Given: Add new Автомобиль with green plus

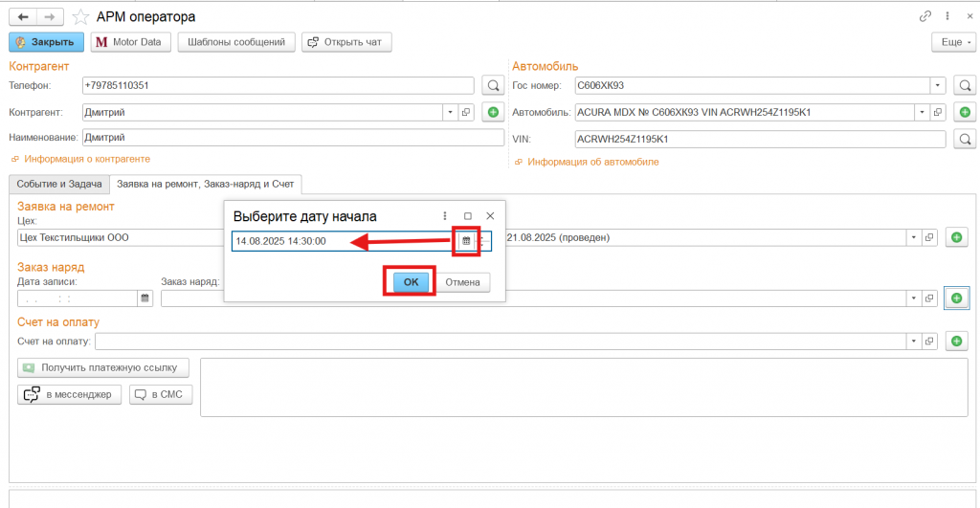Looking at the screenshot, I should (x=966, y=113).
